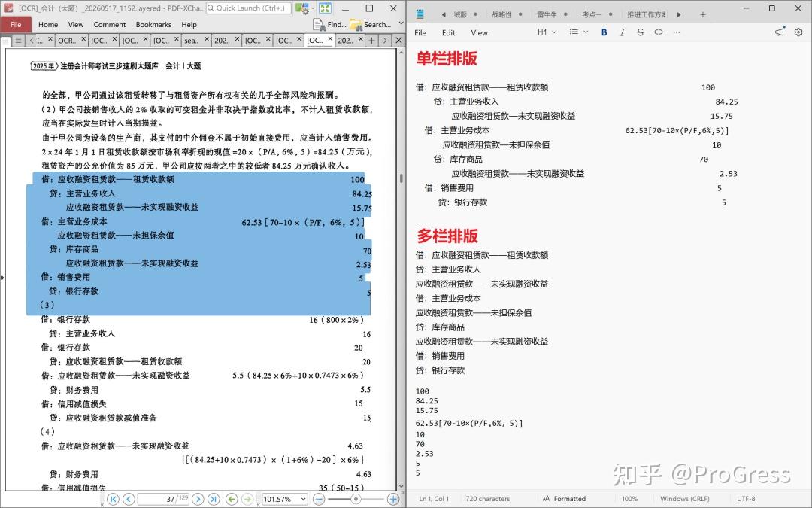Close the active '[OC..' document tab
Image resolution: width=812 pixels, height=508 pixels.
330,39
